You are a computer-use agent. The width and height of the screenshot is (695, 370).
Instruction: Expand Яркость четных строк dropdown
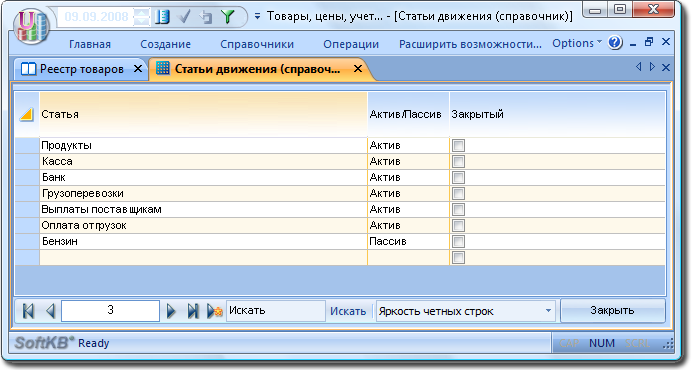tap(548, 311)
